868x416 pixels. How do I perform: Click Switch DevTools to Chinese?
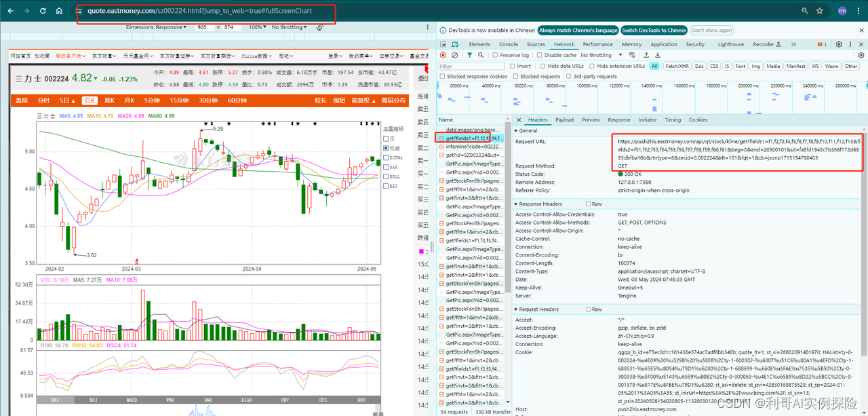pos(654,30)
